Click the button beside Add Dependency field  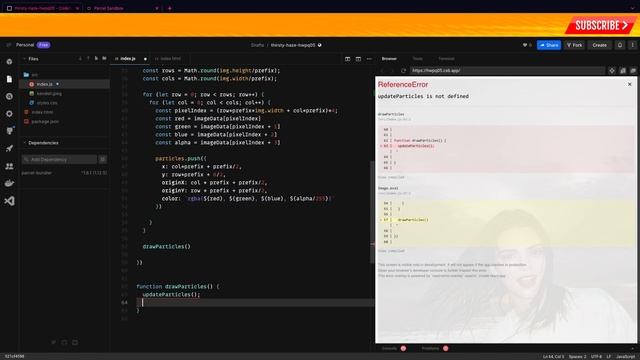pos(103,159)
